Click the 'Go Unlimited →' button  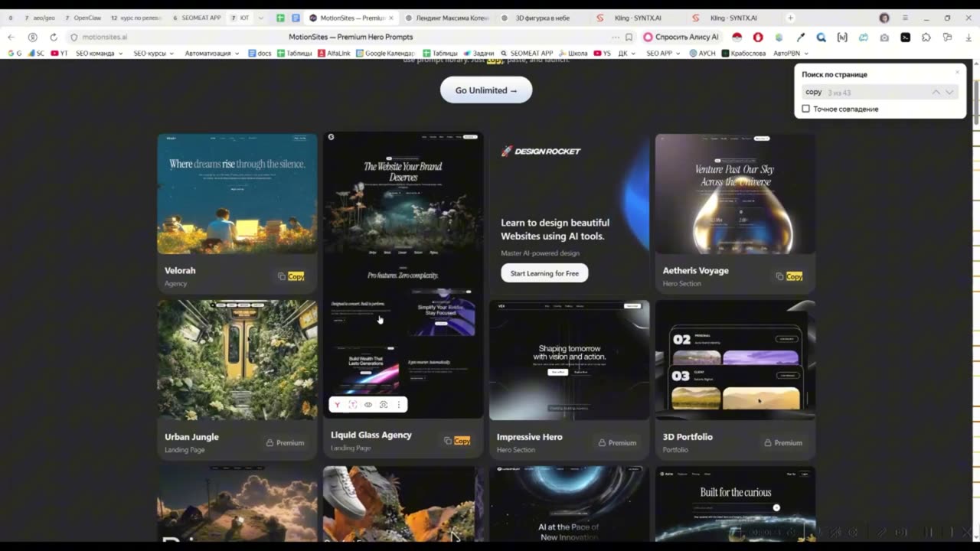pos(486,90)
